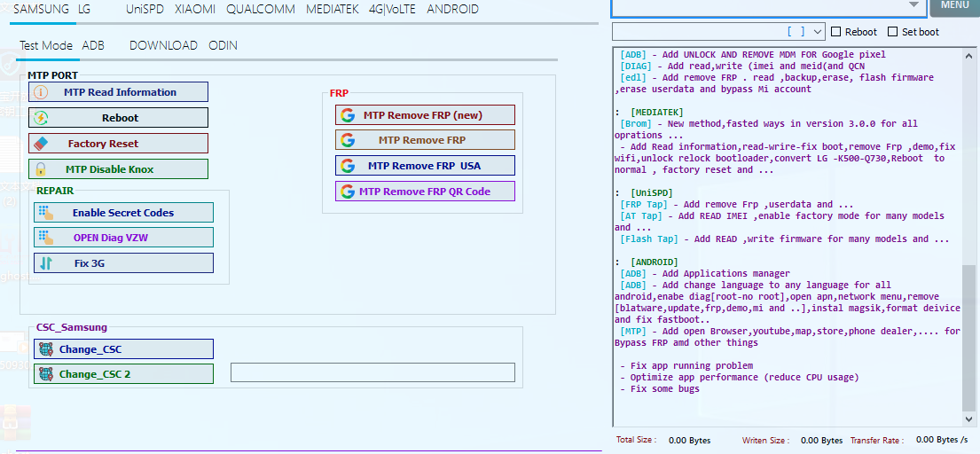
Task: Click the arrows icon on Fix 3G
Action: (x=46, y=263)
